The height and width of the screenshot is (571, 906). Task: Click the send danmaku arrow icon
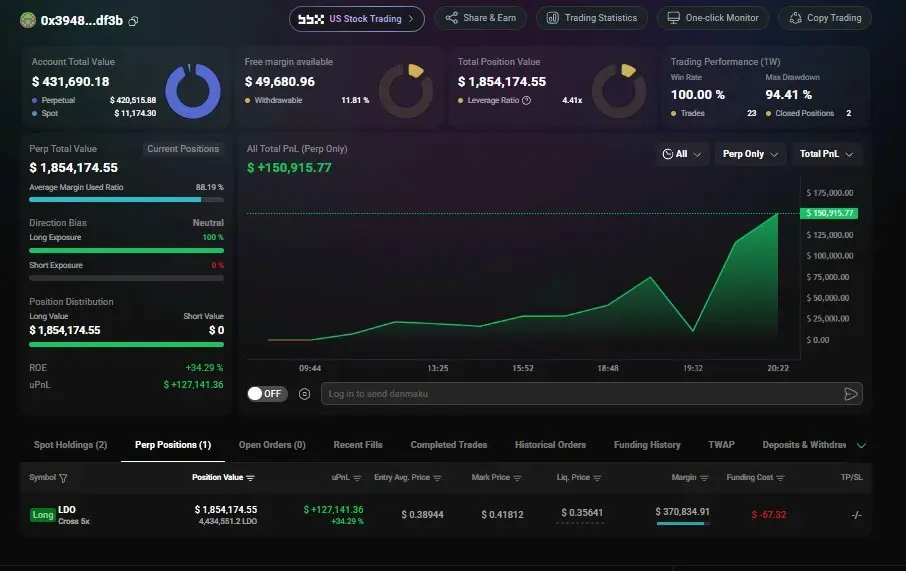coord(851,394)
